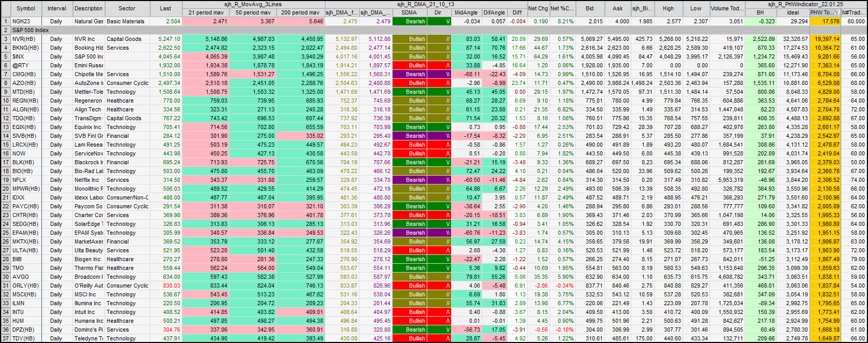This screenshot has height=343, width=868.
Task: Click the 21 period mav column header
Action: (x=206, y=12)
